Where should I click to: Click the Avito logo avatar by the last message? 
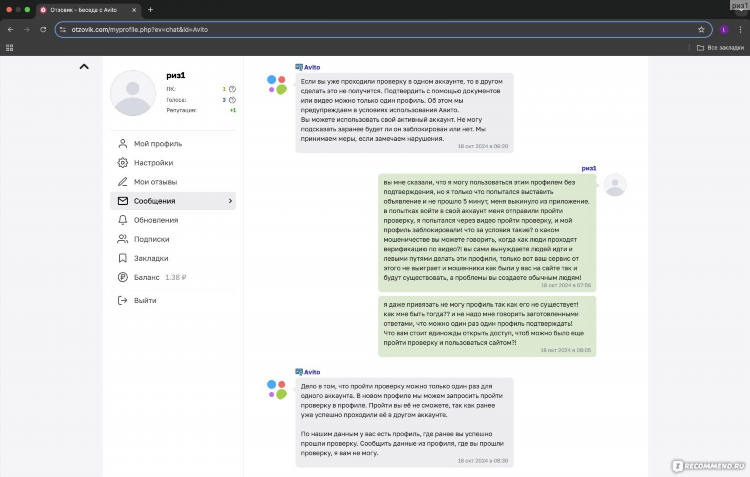click(x=276, y=389)
